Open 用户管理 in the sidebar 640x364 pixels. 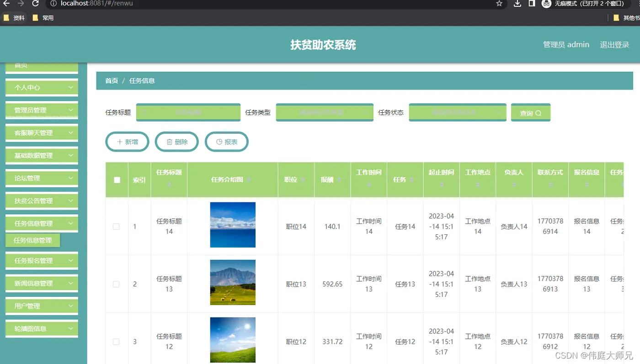(42, 306)
